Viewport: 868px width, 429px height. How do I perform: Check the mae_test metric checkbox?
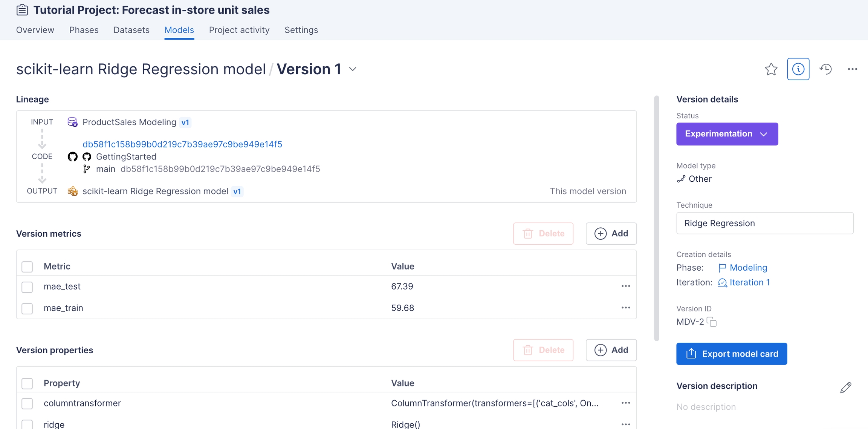pyautogui.click(x=27, y=287)
